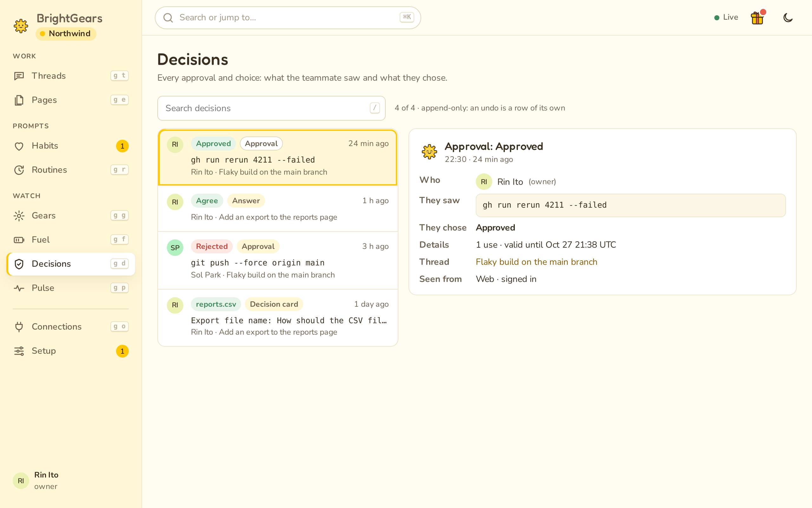Click the Decisions shield icon
Viewport: 812px width, 508px height.
tap(19, 264)
